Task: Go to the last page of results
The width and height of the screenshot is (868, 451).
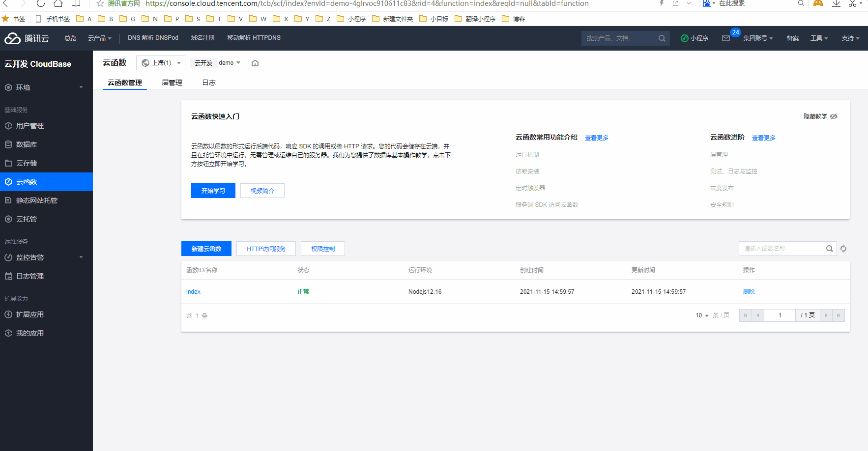Action: click(x=839, y=315)
